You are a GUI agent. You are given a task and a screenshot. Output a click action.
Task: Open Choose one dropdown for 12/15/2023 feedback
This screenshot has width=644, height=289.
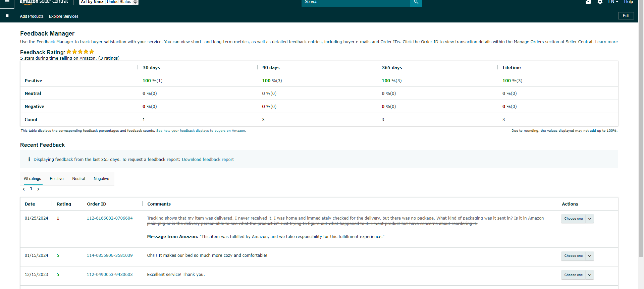(x=577, y=275)
